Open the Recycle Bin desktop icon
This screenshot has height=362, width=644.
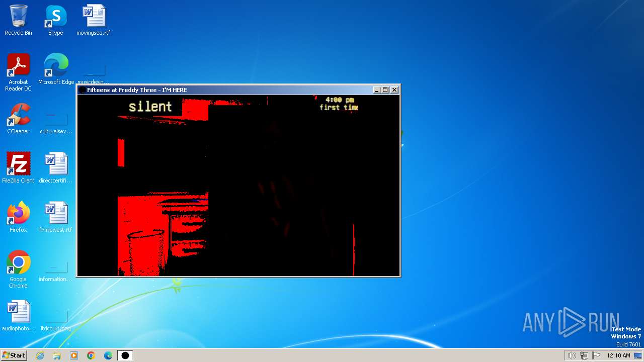[x=18, y=20]
